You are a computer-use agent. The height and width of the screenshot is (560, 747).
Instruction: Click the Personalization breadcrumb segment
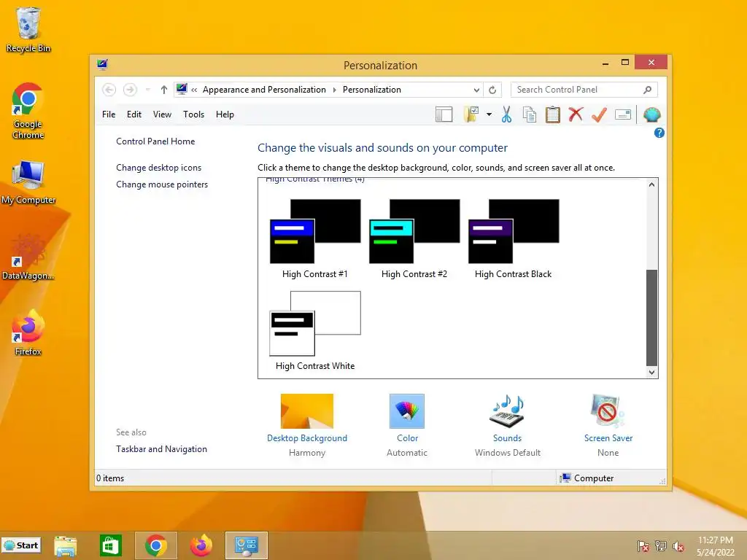coord(372,90)
